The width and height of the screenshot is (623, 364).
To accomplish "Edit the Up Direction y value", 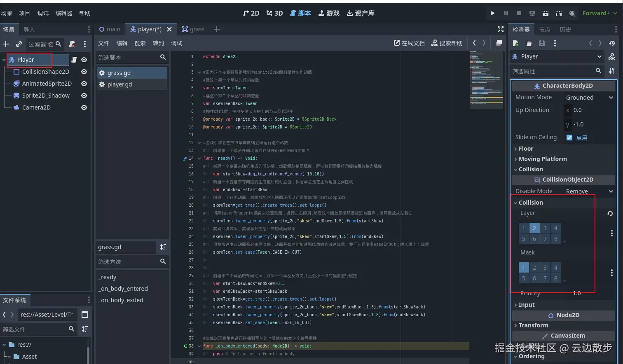I will [x=589, y=124].
